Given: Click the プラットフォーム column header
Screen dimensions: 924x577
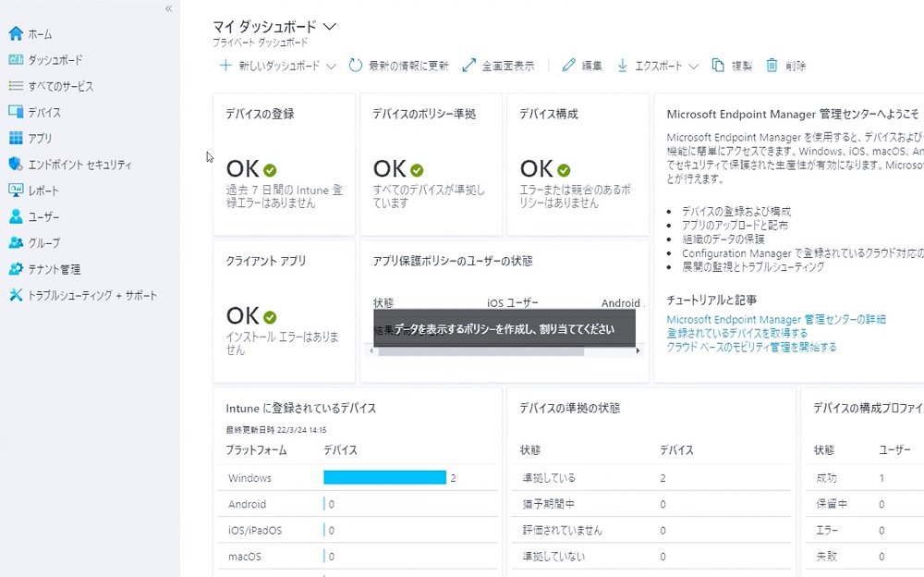Looking at the screenshot, I should (256, 450).
